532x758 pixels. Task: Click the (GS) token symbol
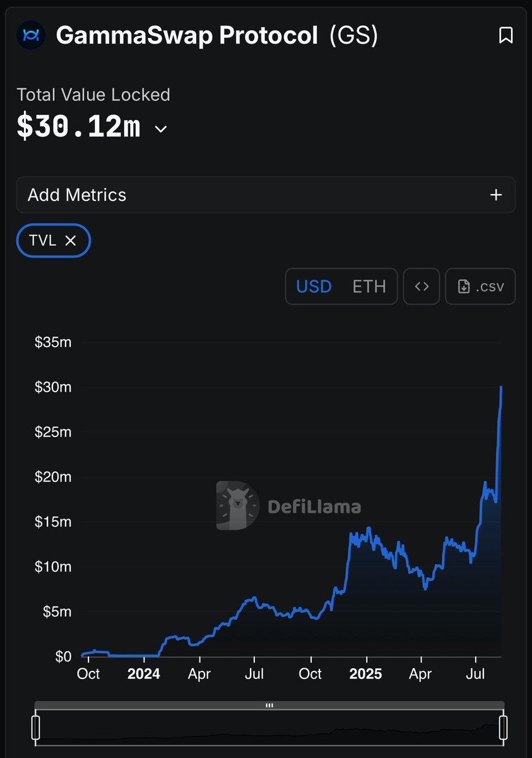tap(354, 36)
